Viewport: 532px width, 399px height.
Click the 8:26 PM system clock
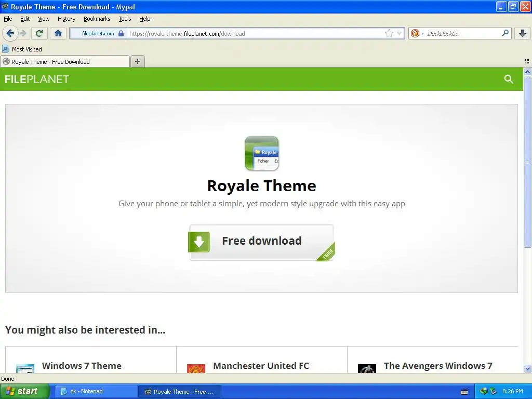point(512,391)
